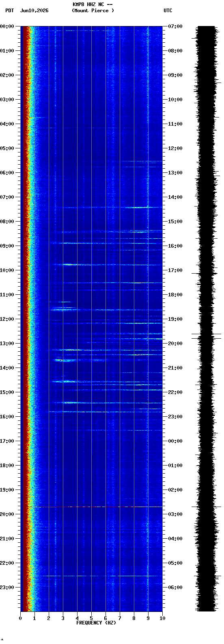Click the Mount Pierce station name
The image size is (224, 644).
93,11
